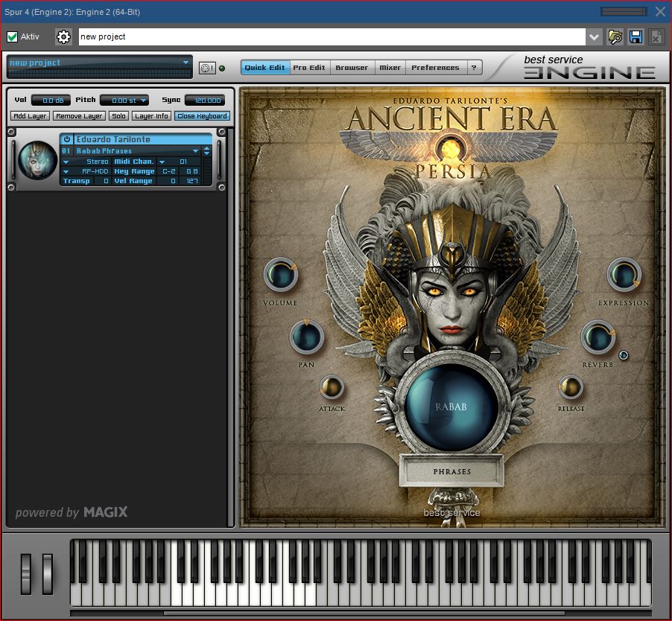The width and height of the screenshot is (672, 621).
Task: Click the pitch bend wheel
Action: tap(26, 574)
